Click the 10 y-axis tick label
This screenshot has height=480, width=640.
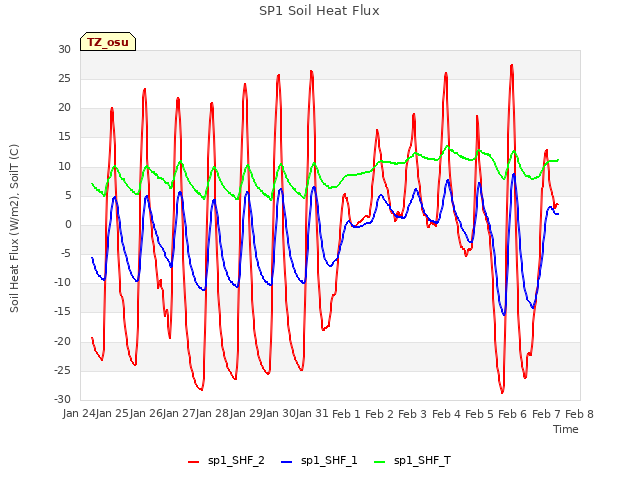(x=64, y=166)
